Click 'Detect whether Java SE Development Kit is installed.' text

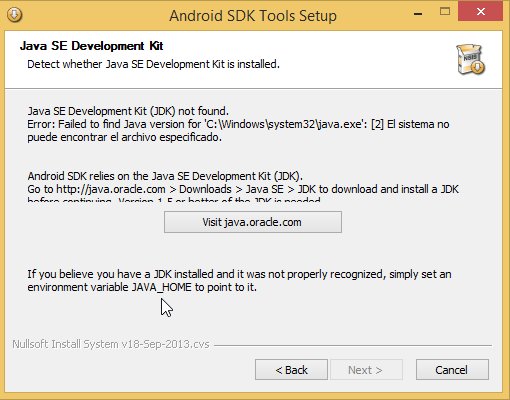coord(153,64)
